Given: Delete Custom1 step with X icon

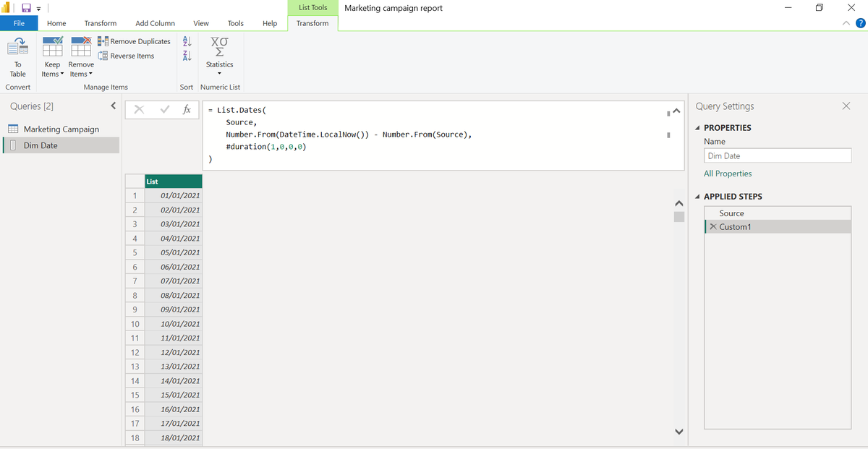Looking at the screenshot, I should click(x=713, y=227).
